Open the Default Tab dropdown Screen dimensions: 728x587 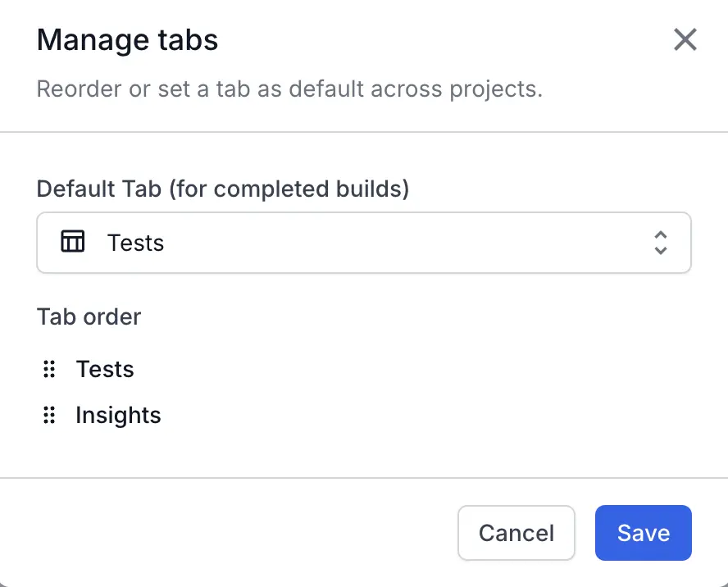[364, 243]
